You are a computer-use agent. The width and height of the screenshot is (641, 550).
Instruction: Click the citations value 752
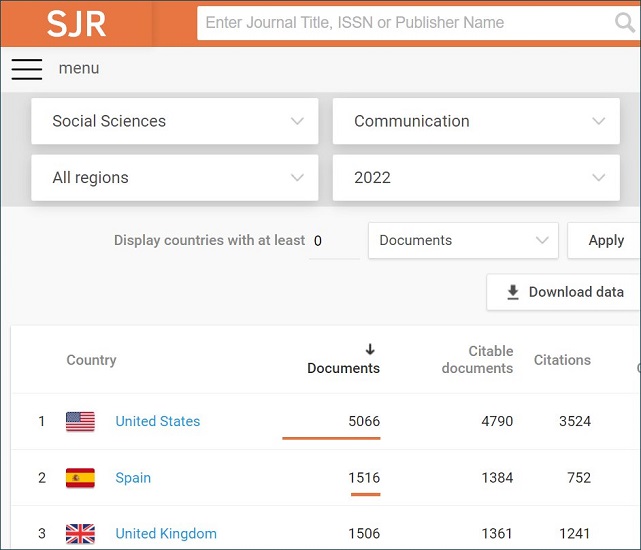coord(579,478)
